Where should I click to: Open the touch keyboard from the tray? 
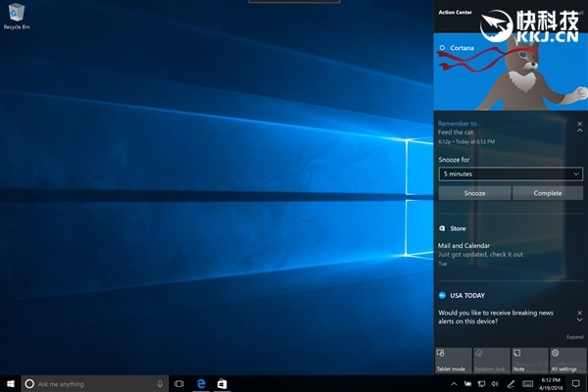pyautogui.click(x=526, y=383)
